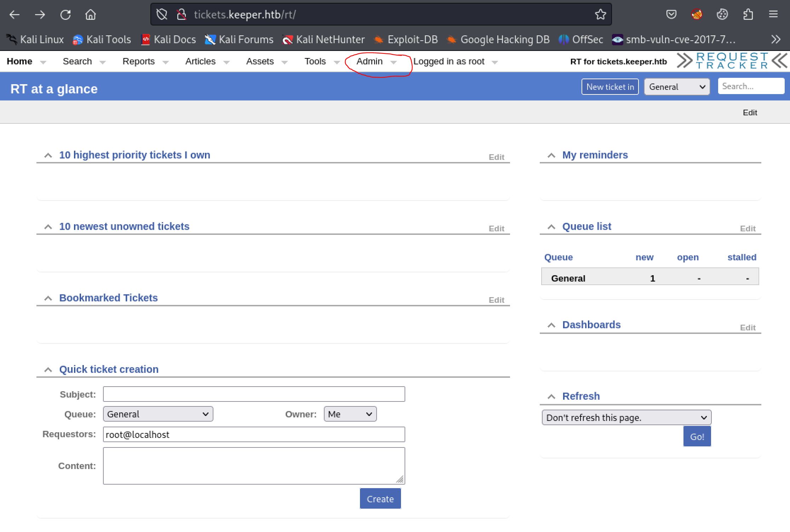Click the Subject input field
This screenshot has width=790, height=532.
point(254,394)
